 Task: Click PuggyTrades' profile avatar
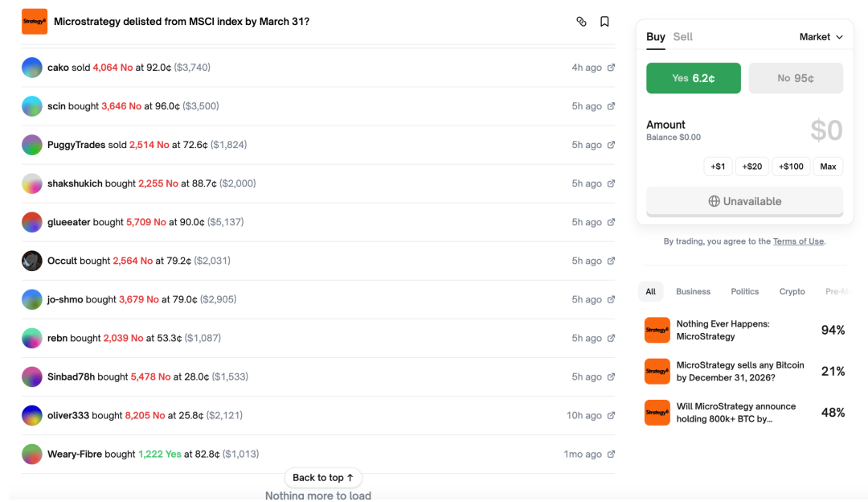click(x=32, y=145)
